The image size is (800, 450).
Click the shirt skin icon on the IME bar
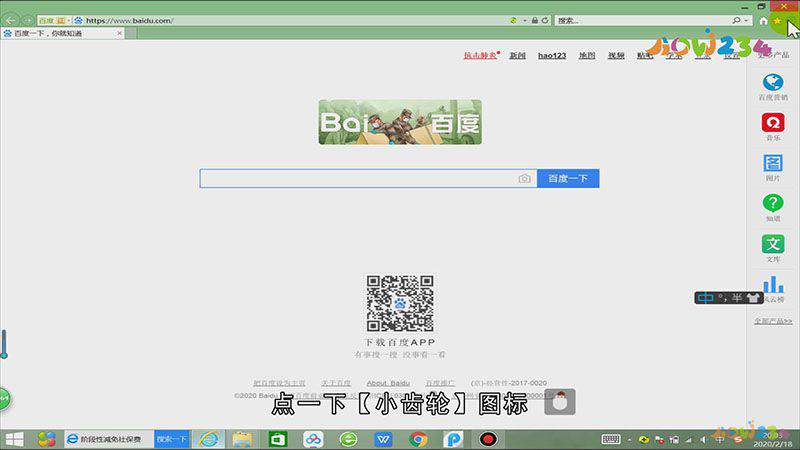point(753,298)
